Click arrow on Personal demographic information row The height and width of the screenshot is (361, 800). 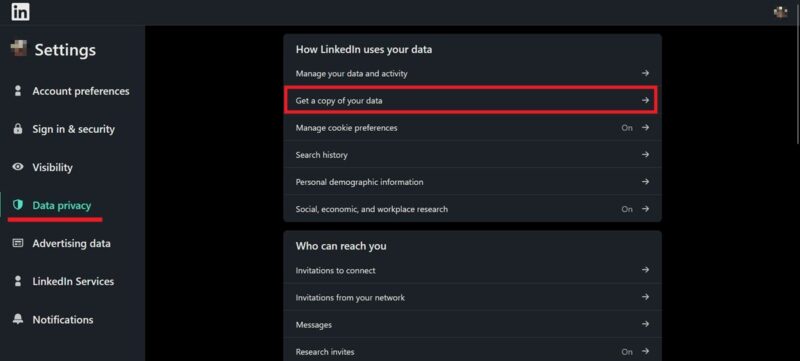[x=645, y=182]
